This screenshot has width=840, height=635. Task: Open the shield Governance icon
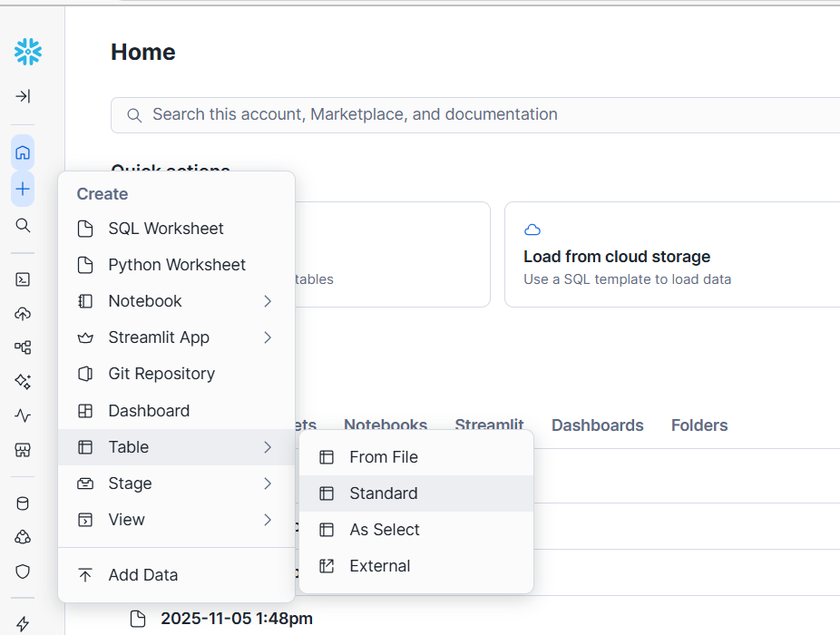(23, 571)
